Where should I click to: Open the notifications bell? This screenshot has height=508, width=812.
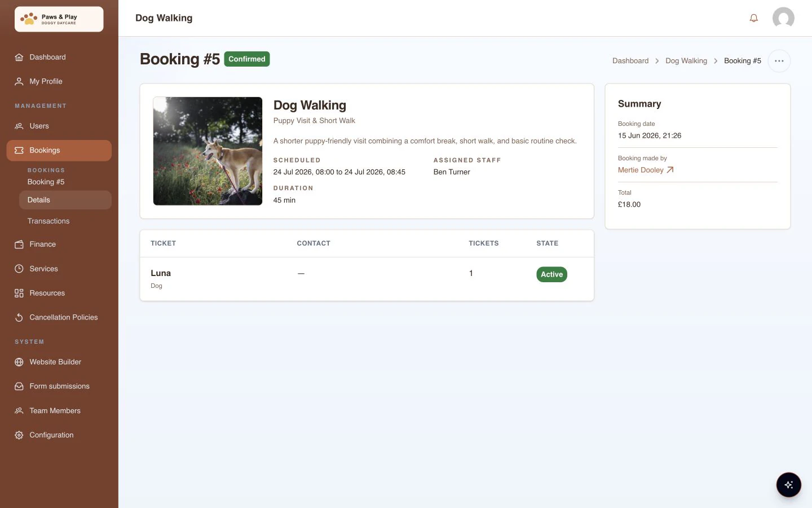(x=753, y=18)
